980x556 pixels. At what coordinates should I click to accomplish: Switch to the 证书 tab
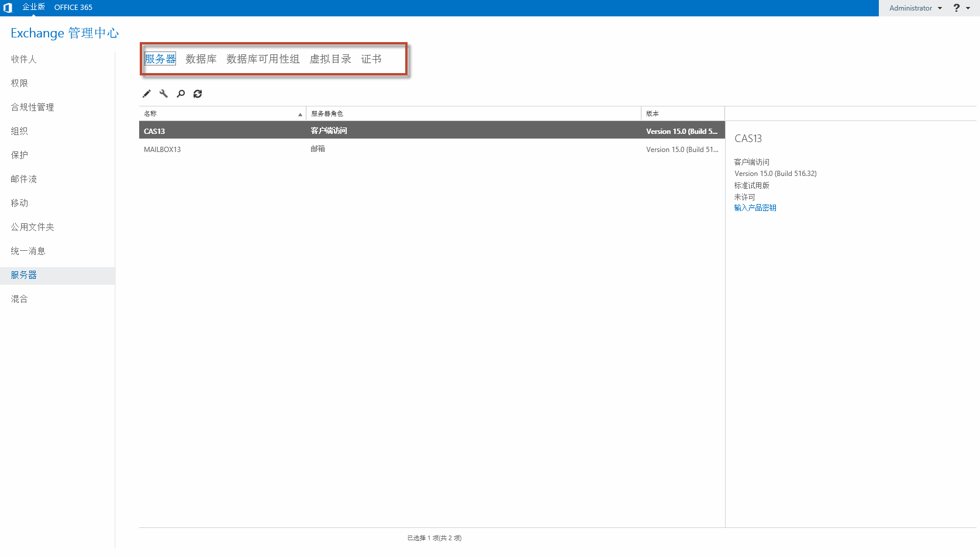[x=371, y=59]
